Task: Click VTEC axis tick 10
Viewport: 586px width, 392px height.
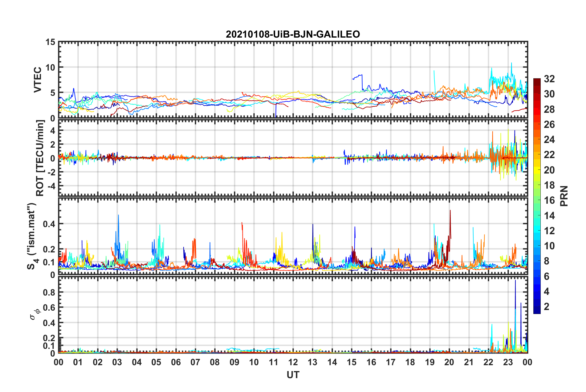Action: (x=51, y=67)
